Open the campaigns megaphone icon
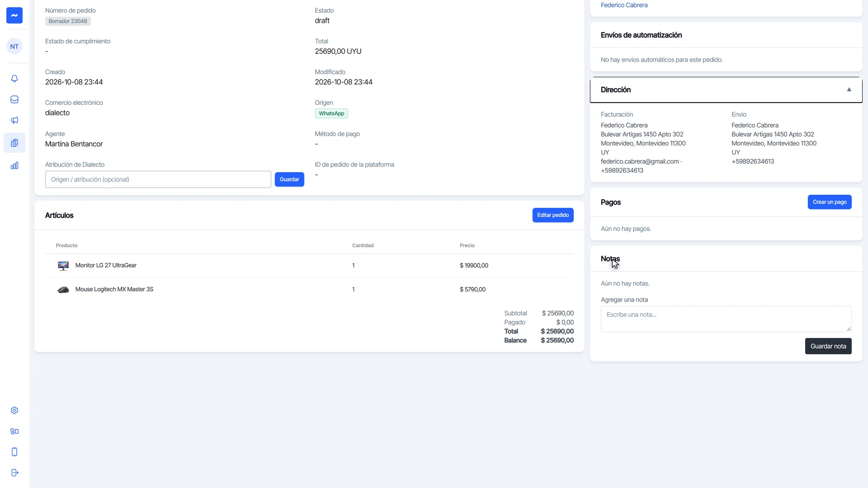The width and height of the screenshot is (868, 488). (x=14, y=120)
